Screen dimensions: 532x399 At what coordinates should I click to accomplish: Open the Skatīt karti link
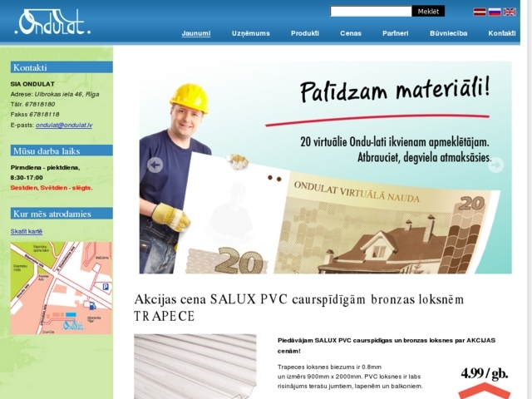(27, 231)
